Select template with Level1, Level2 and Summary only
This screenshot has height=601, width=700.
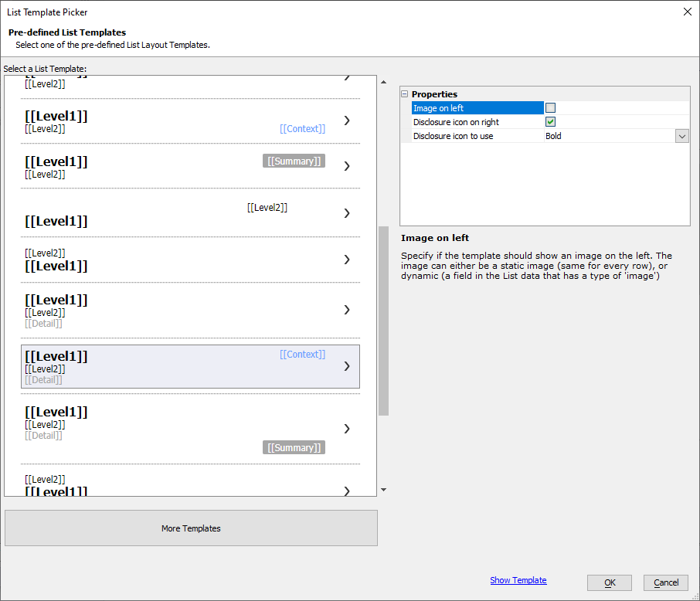190,166
